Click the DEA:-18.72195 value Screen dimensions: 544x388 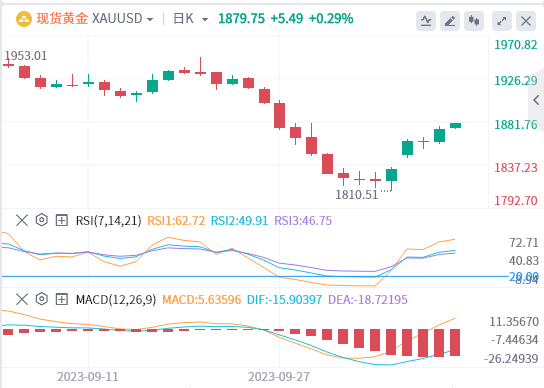(368, 300)
